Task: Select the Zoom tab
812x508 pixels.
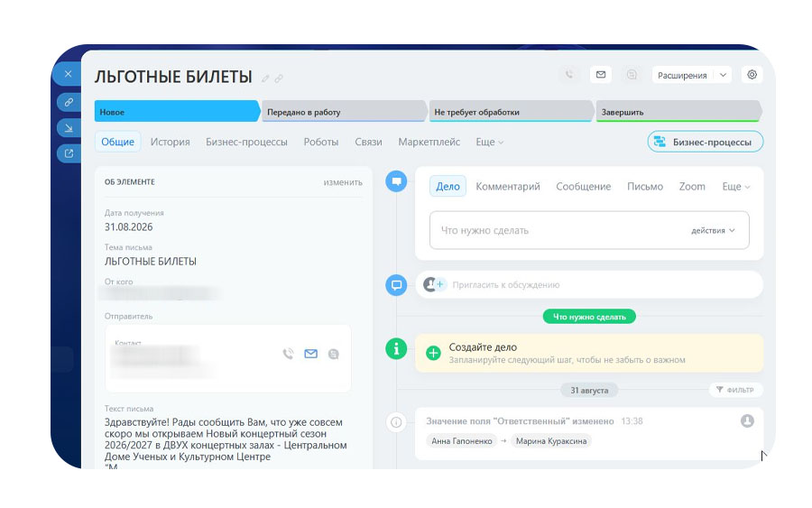Action: tap(692, 187)
